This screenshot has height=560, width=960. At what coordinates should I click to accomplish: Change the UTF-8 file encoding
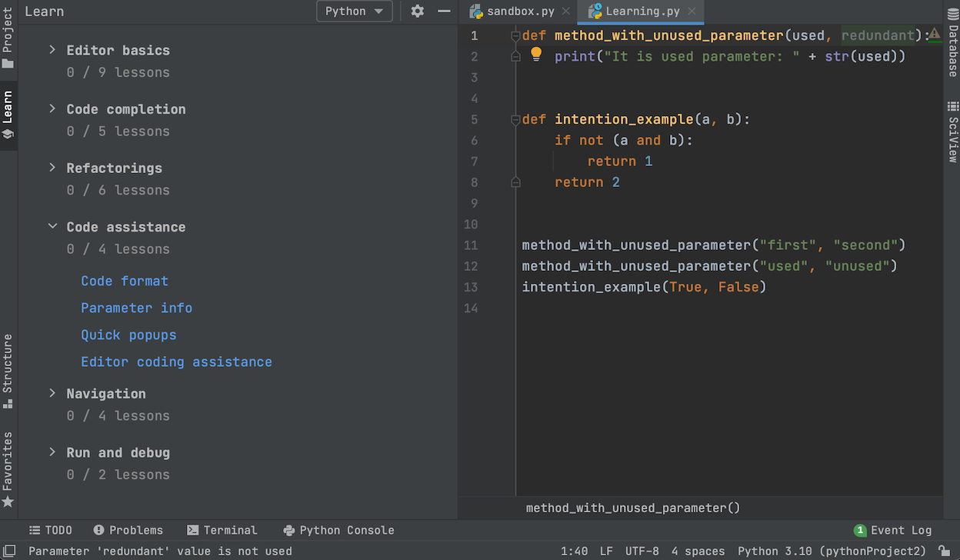click(x=642, y=551)
